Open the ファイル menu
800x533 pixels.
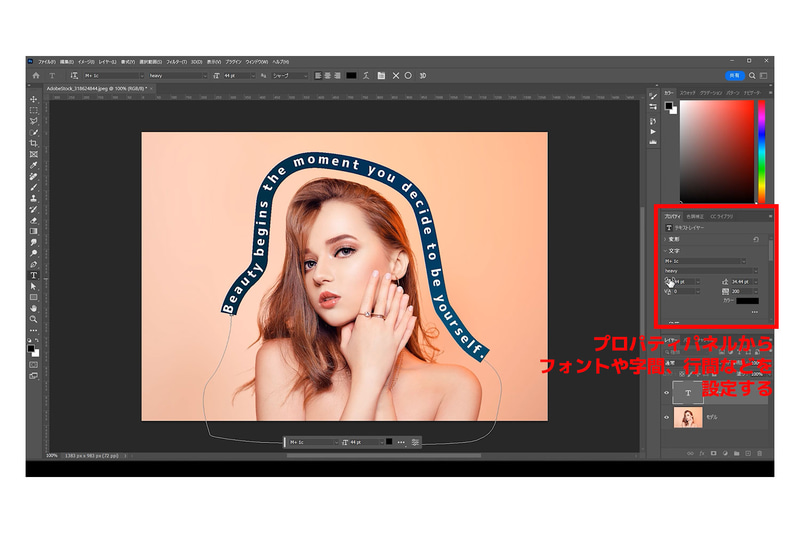tap(46, 62)
